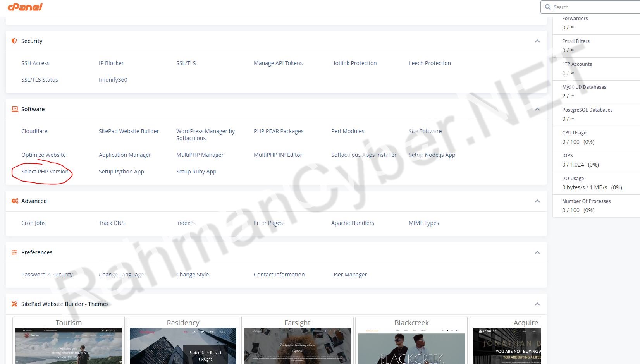This screenshot has height=364, width=640.
Task: Open Manage API Tokens
Action: (x=278, y=63)
